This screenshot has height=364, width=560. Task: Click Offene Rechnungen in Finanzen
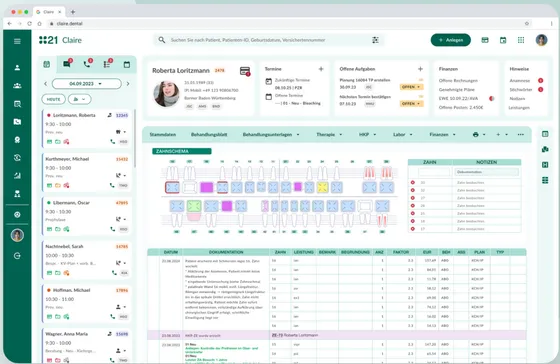tap(458, 81)
